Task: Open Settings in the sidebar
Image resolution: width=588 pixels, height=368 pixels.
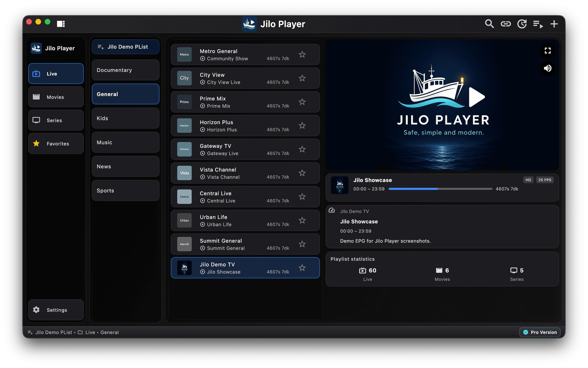Action: [56, 310]
